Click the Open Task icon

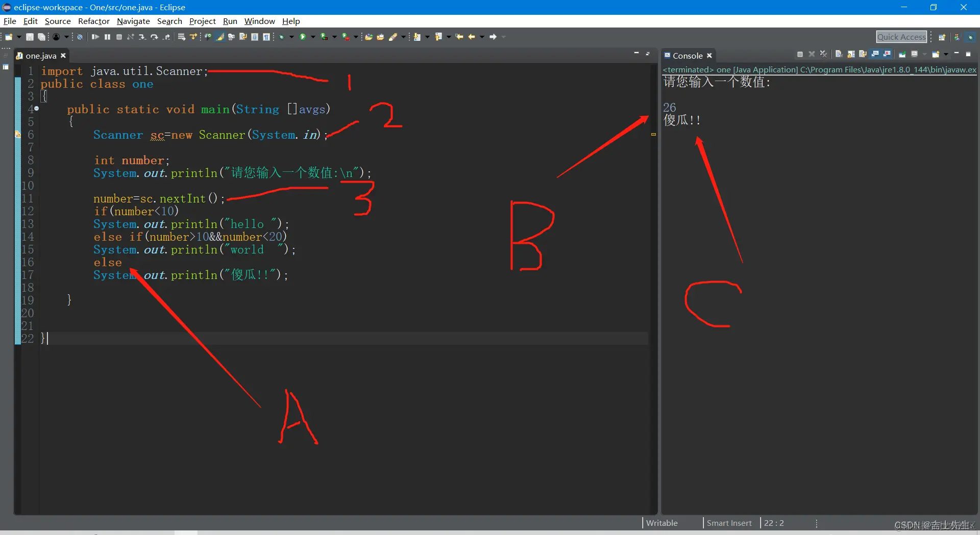coord(380,37)
